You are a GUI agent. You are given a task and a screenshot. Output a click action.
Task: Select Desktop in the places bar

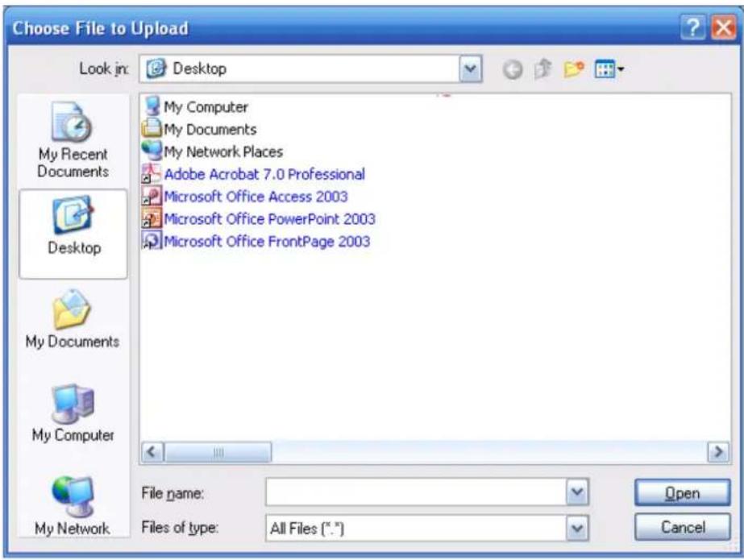tap(73, 234)
